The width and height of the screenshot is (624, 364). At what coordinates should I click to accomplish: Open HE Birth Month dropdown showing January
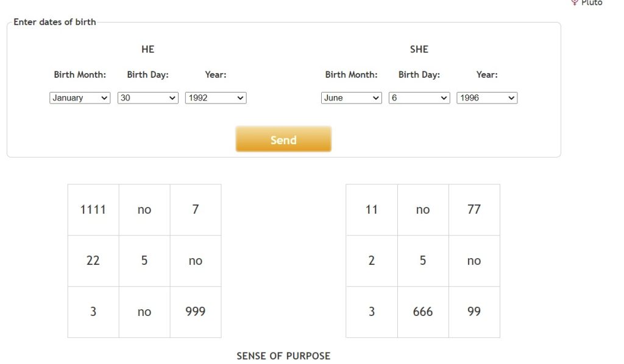pos(80,98)
